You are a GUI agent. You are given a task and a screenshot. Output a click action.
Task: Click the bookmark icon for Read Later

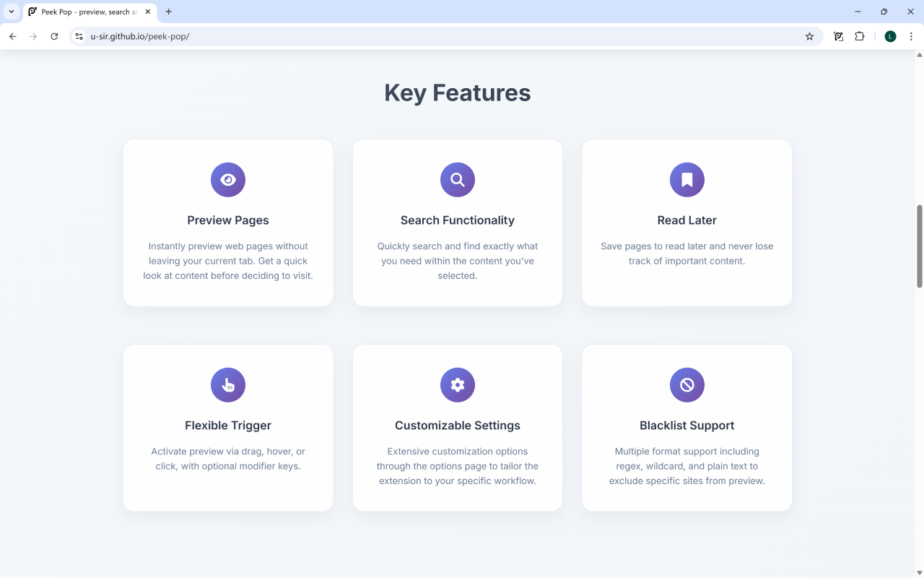687,180
